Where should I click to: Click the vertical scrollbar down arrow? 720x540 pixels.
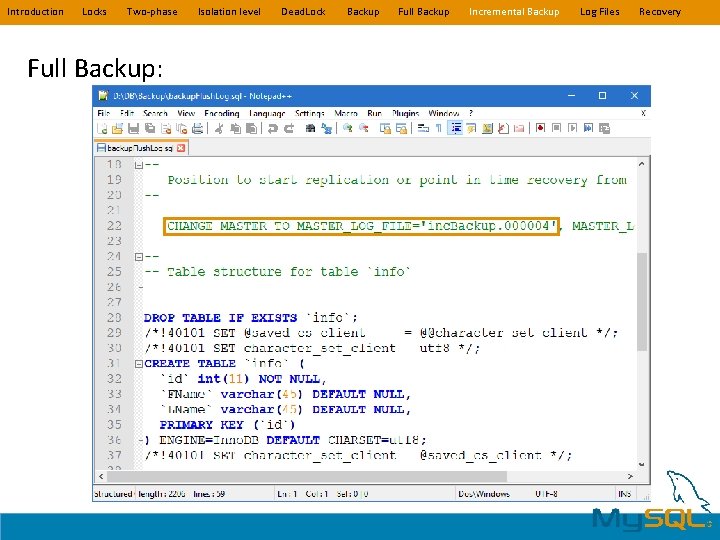tap(641, 464)
